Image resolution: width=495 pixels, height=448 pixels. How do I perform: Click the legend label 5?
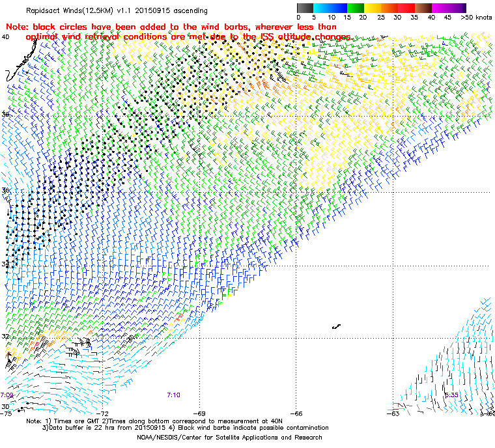click(x=314, y=18)
